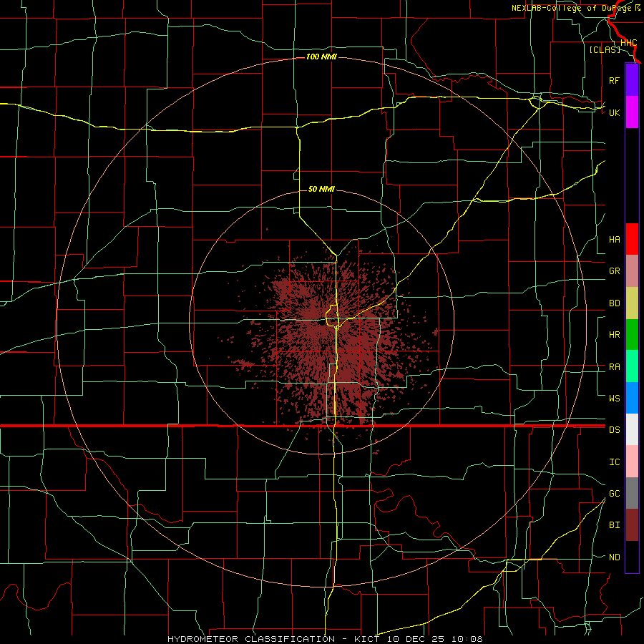Viewport: 644px width, 644px height.
Task: Click the mint green RA legend swatch
Action: point(632,366)
